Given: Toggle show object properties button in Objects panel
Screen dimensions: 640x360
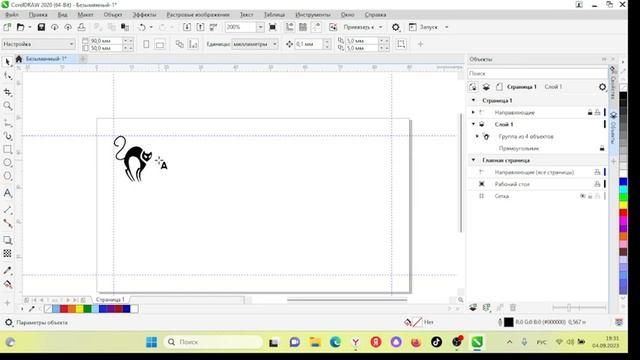Looking at the screenshot, I should pyautogui.click(x=473, y=87).
